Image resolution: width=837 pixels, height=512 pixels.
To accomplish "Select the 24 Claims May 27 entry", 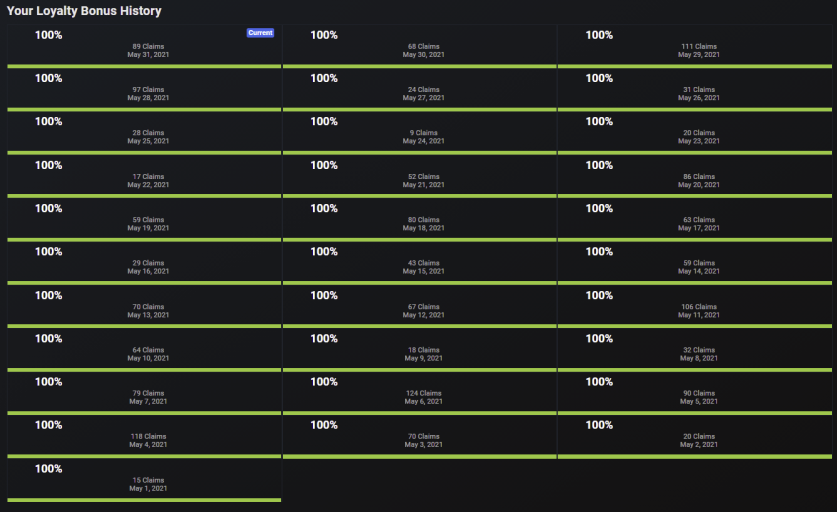I will (x=420, y=90).
